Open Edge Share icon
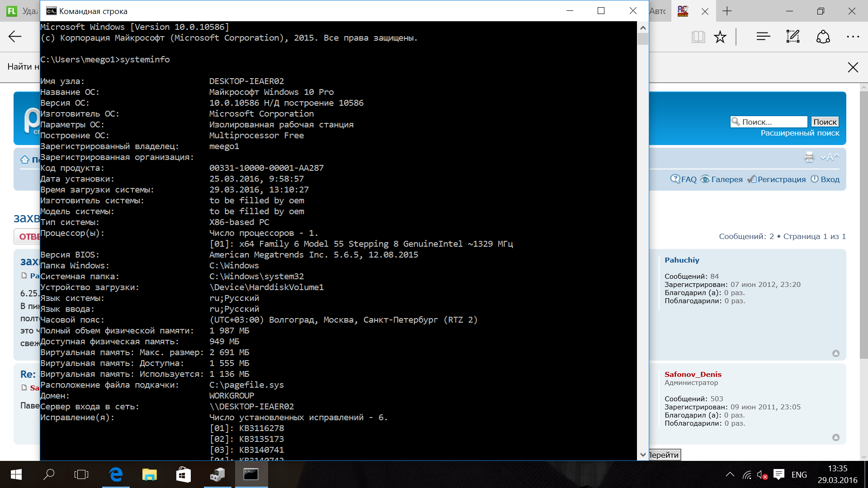The height and width of the screenshot is (488, 868). click(x=823, y=37)
